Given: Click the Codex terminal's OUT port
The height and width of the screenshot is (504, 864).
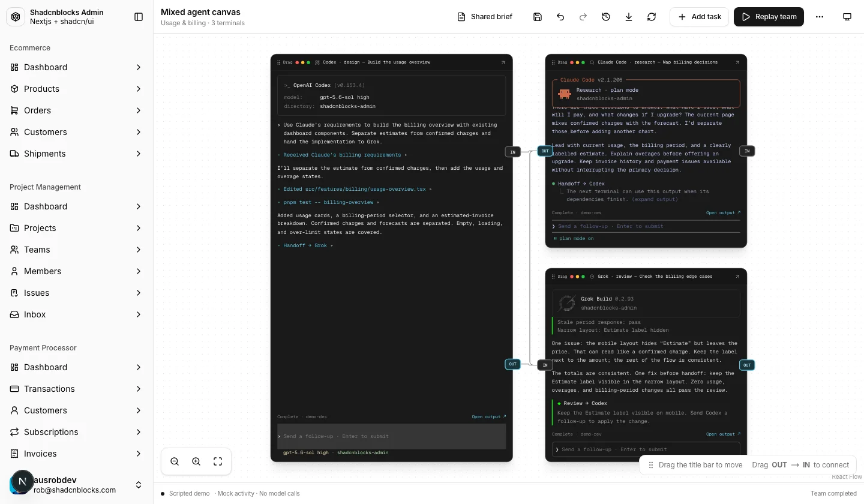Looking at the screenshot, I should click(x=512, y=364).
